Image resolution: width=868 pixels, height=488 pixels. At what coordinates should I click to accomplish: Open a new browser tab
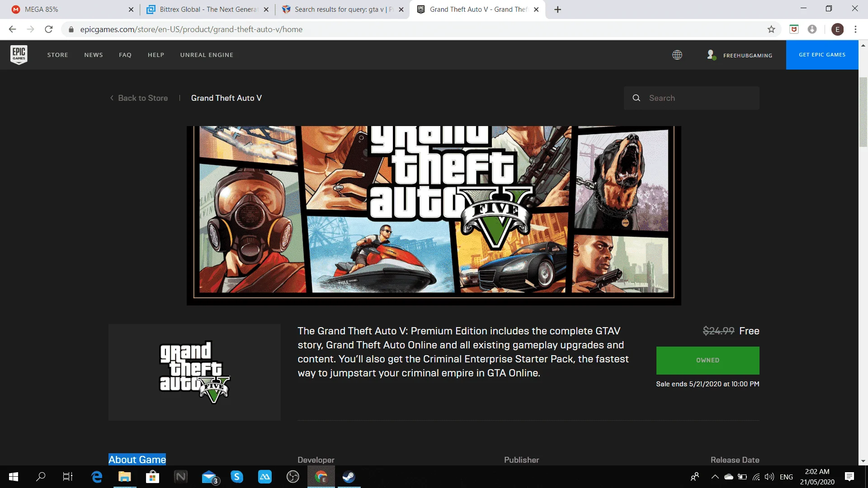pyautogui.click(x=558, y=9)
